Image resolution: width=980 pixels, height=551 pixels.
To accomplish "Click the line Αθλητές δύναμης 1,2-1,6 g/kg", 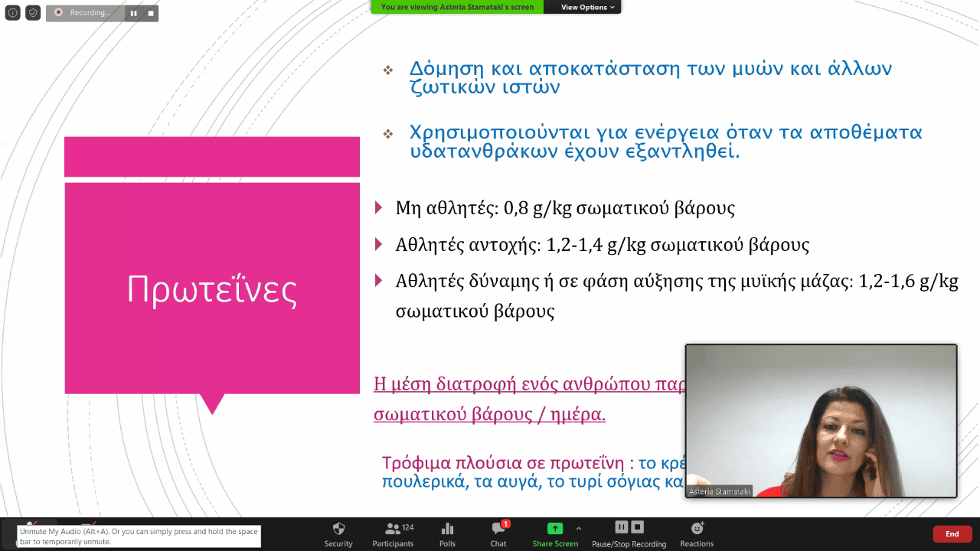I will 677,296.
